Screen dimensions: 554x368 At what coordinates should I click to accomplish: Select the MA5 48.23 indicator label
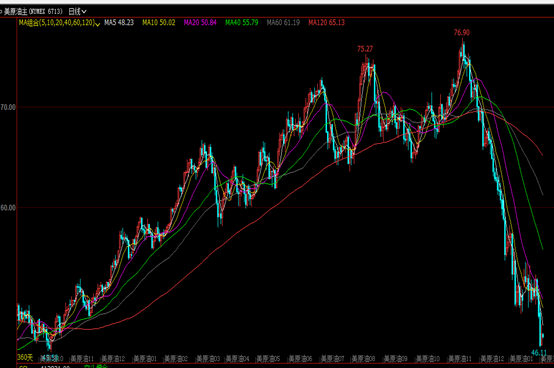pyautogui.click(x=119, y=23)
